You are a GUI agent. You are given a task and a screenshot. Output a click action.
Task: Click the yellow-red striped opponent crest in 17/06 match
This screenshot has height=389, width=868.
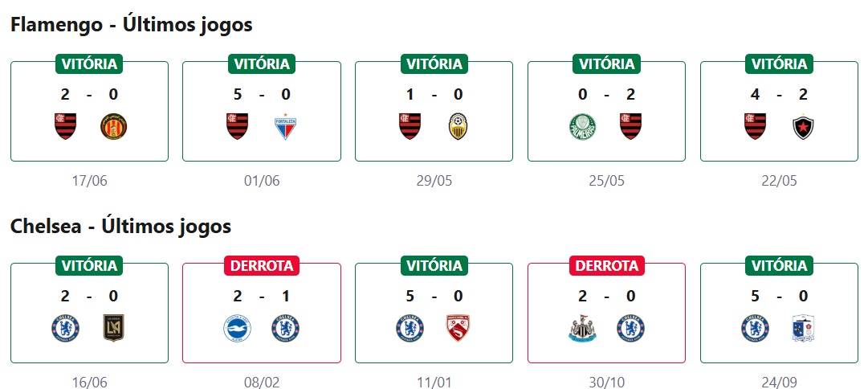click(113, 126)
